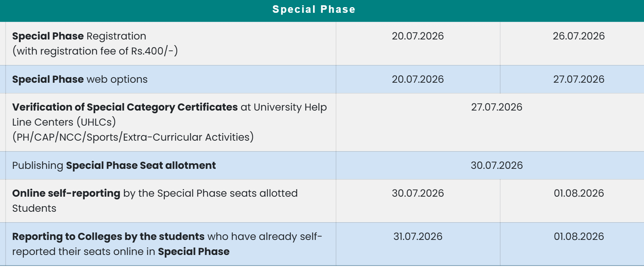Click the Online self-reporting row label

point(155,201)
